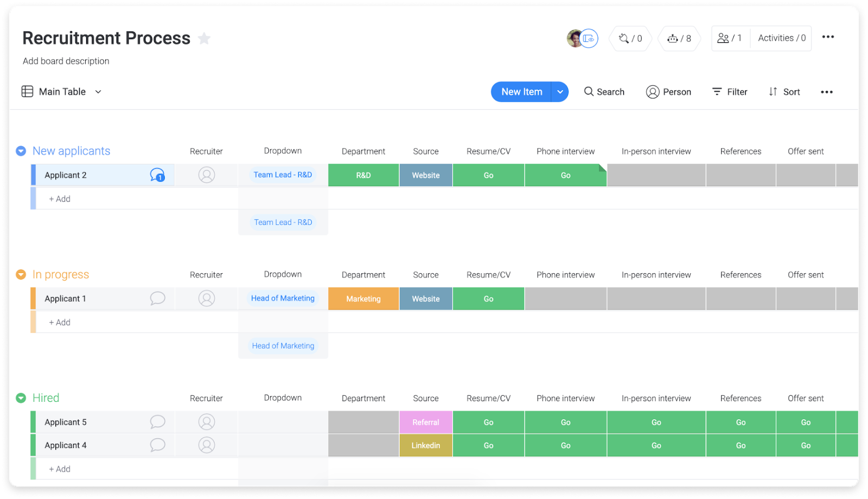Collapse the Hired group

point(21,397)
